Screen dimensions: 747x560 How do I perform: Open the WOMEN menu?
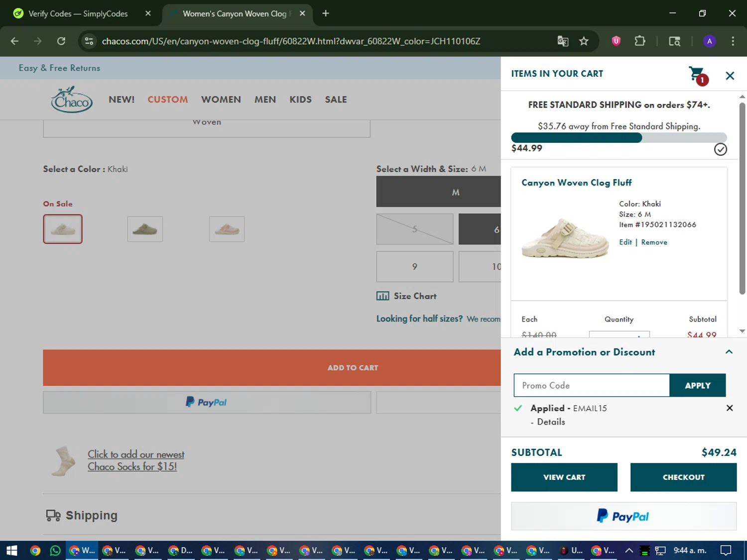pos(221,100)
